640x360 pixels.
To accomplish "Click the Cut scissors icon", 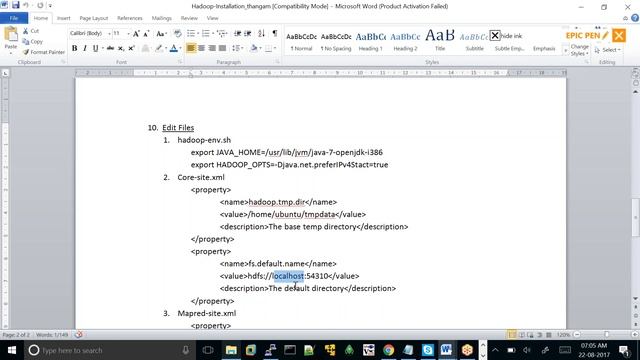I will (x=26, y=31).
